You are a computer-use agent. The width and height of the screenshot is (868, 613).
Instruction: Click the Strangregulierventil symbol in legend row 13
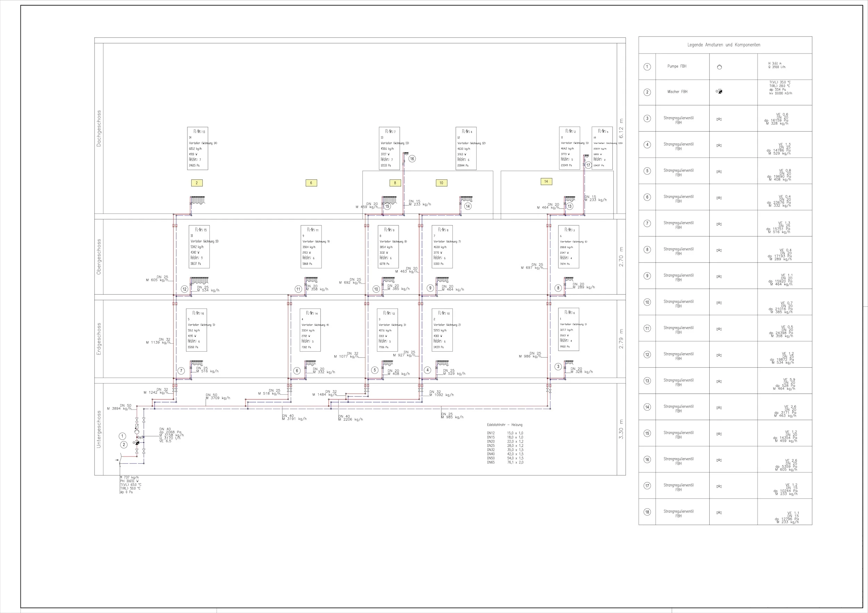pyautogui.click(x=719, y=381)
